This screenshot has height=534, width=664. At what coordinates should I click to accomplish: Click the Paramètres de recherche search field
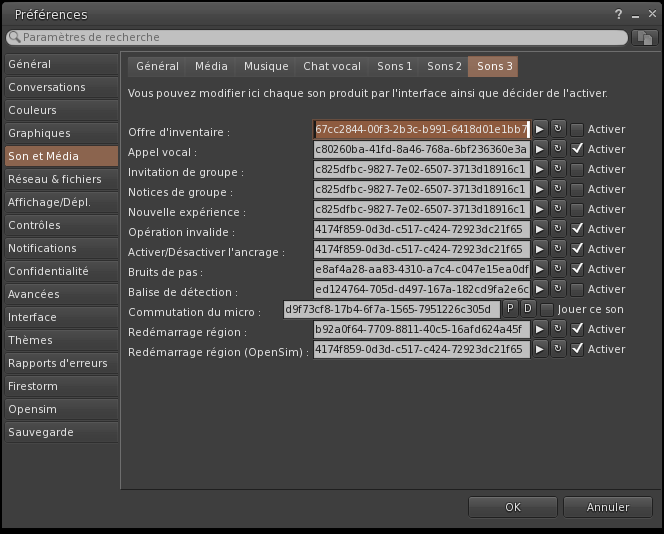pyautogui.click(x=320, y=37)
